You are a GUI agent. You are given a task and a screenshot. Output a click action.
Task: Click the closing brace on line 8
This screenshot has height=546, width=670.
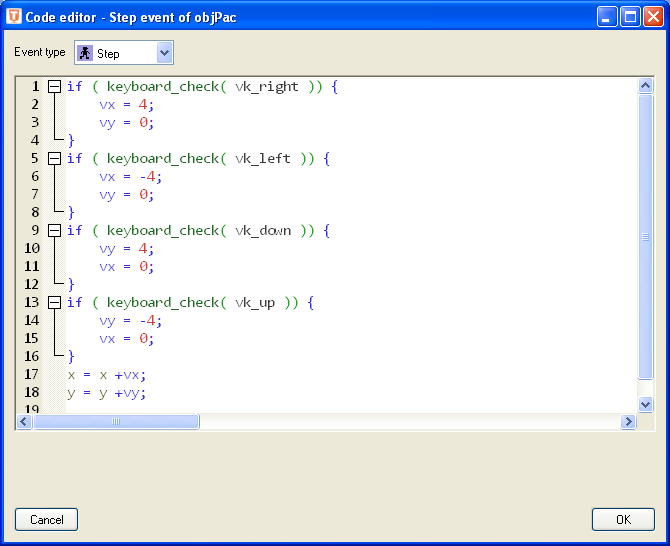71,212
